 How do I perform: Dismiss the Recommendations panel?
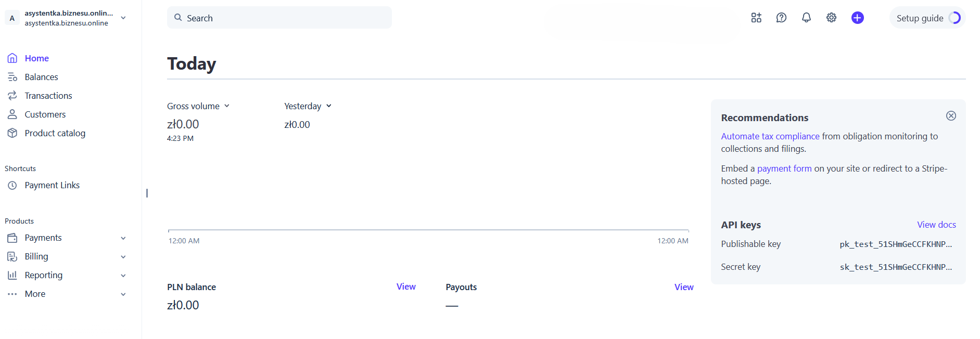(x=951, y=116)
